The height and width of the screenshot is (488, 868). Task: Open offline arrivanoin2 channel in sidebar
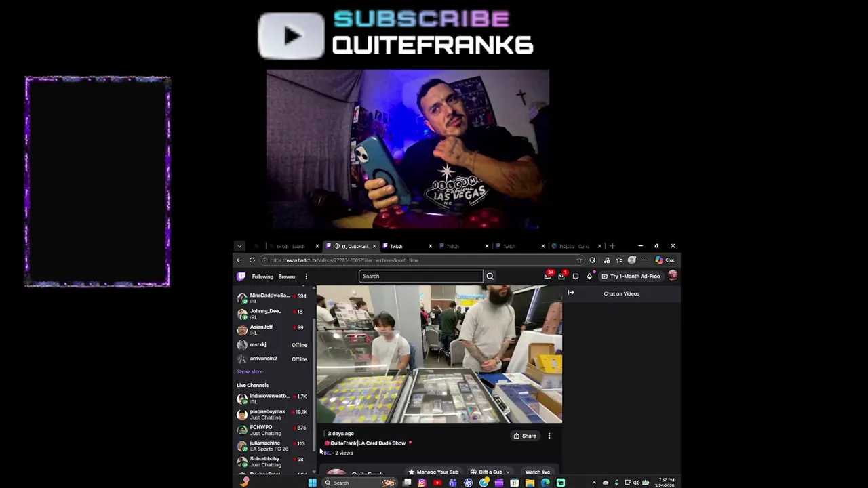(271, 359)
